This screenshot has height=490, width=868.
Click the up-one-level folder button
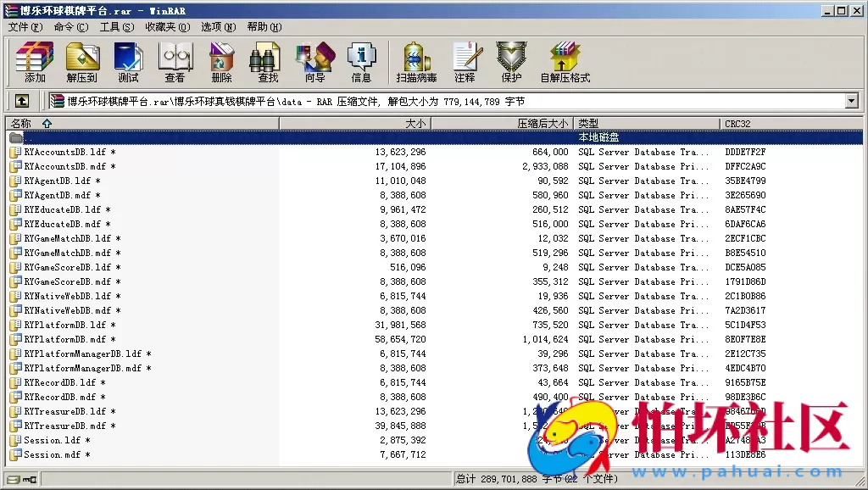[21, 100]
